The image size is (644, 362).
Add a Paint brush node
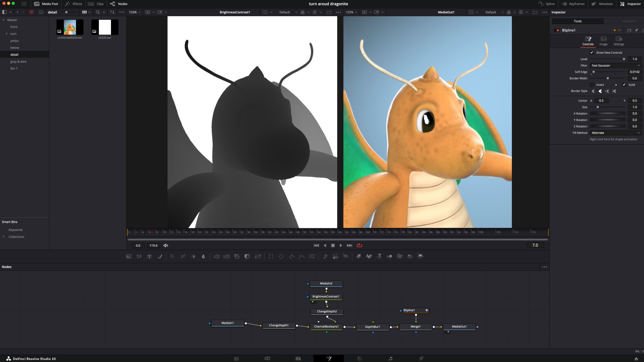tap(160, 256)
